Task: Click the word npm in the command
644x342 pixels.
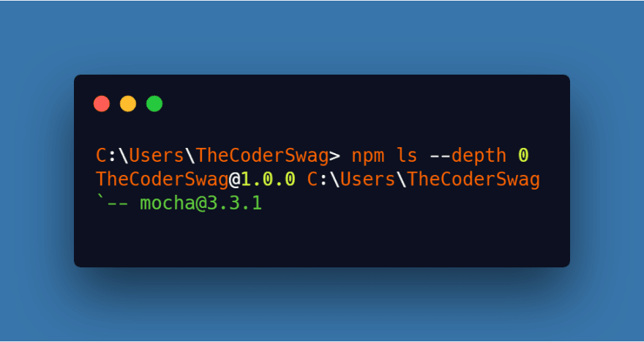Action: point(367,155)
